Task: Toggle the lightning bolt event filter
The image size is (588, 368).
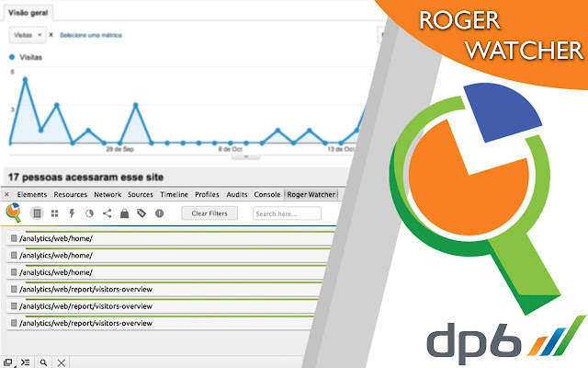Action: tap(72, 213)
